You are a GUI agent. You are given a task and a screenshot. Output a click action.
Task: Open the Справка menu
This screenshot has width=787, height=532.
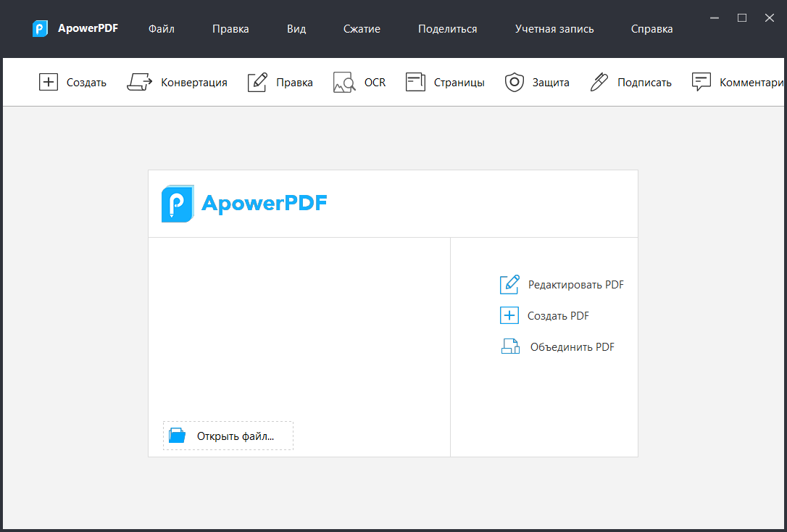click(651, 29)
